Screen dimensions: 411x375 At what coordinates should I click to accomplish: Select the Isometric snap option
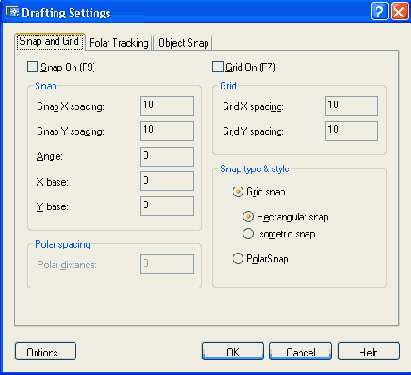[248, 234]
